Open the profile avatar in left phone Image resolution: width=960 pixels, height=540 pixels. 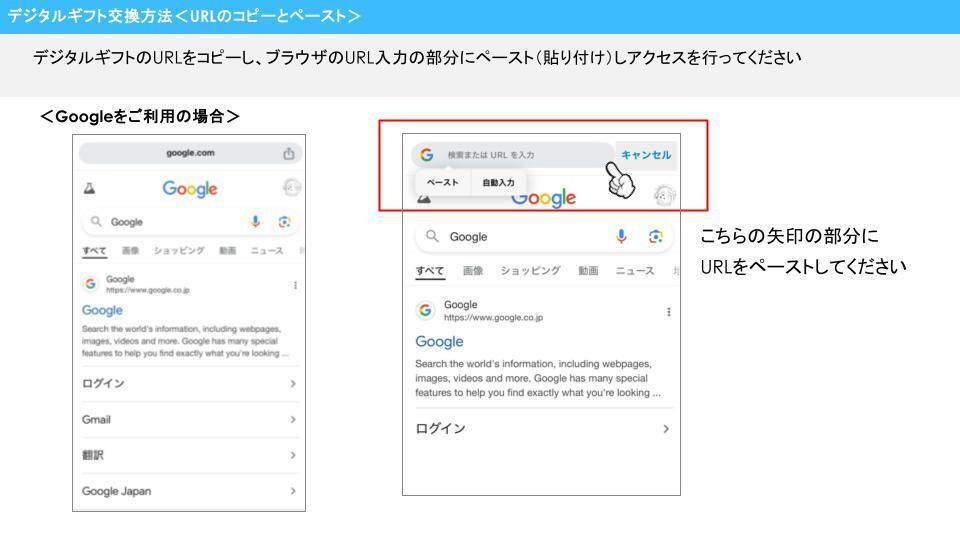click(x=291, y=187)
